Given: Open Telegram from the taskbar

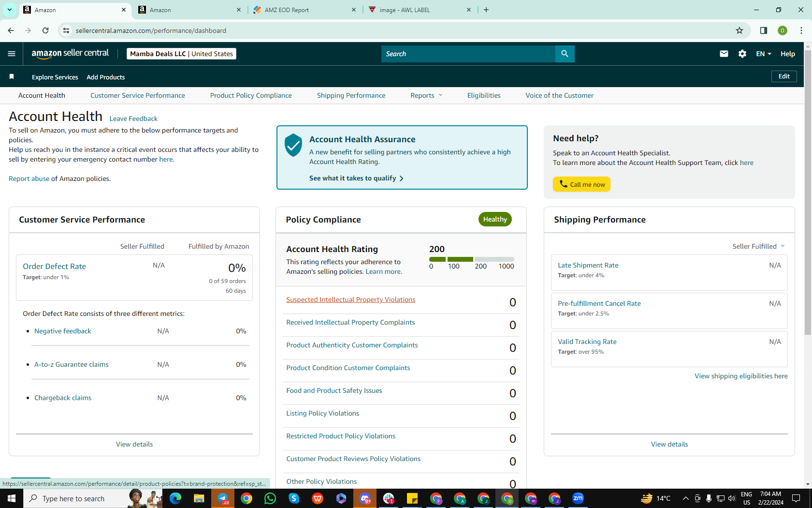Looking at the screenshot, I should pos(223,498).
